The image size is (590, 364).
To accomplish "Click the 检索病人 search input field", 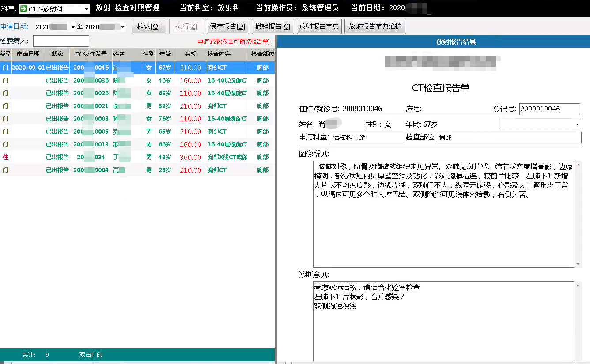I will 61,41.
